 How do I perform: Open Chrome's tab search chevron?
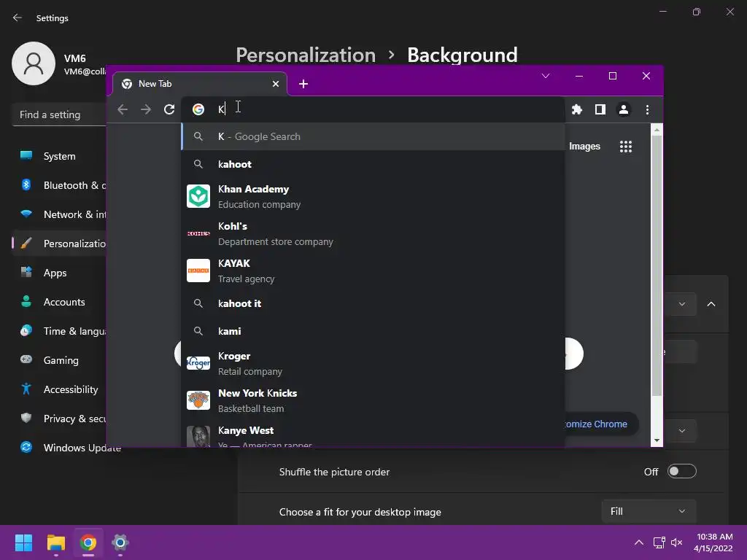click(x=546, y=76)
